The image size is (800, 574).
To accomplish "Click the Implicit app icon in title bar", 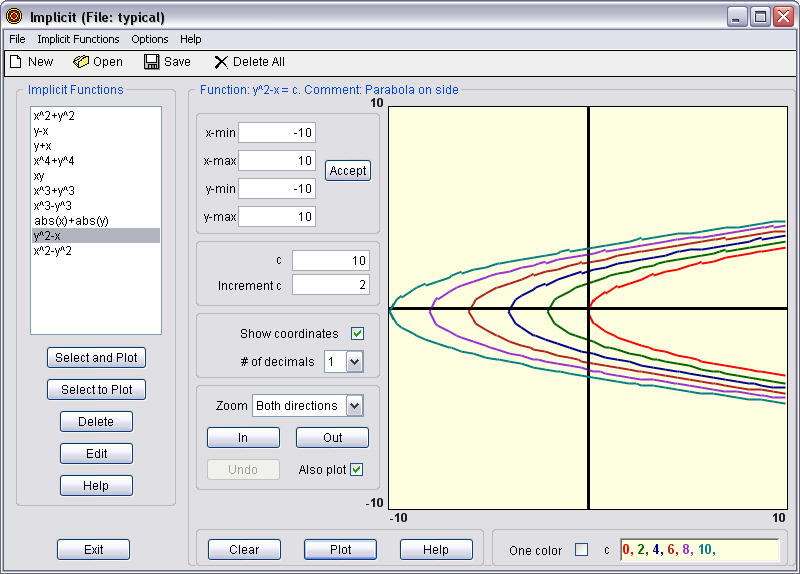I will (x=14, y=17).
